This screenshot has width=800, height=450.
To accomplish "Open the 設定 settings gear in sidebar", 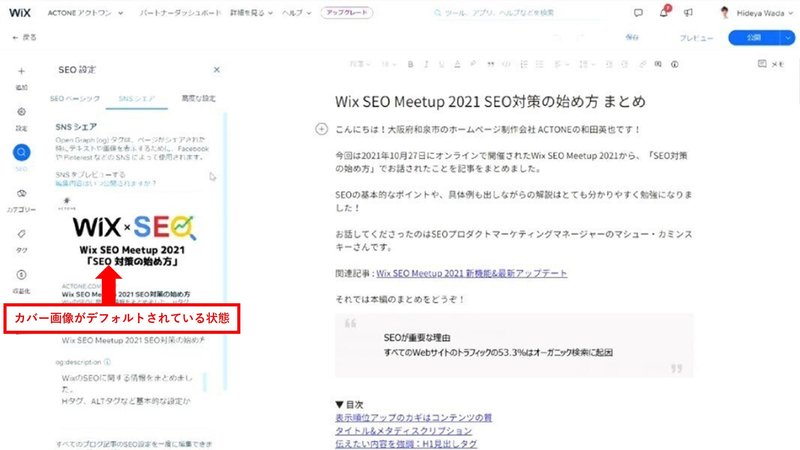I will (21, 112).
